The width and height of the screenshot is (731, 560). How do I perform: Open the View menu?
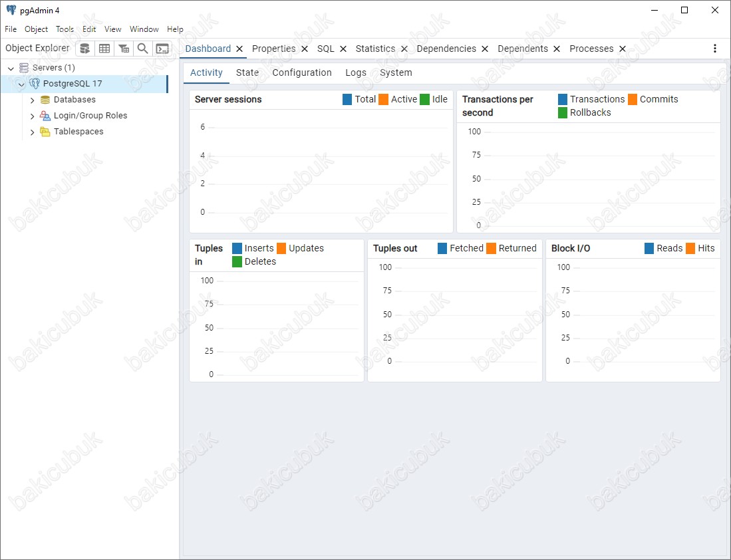pyautogui.click(x=113, y=29)
